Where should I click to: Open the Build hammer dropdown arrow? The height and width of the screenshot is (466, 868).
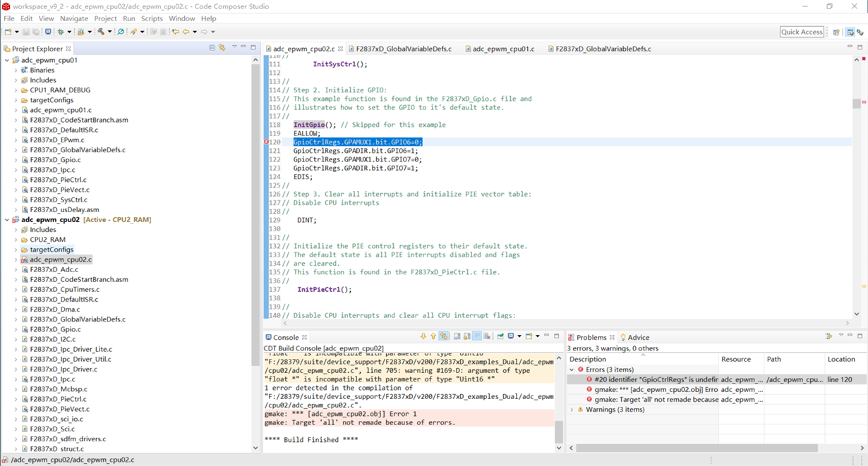pyautogui.click(x=109, y=32)
